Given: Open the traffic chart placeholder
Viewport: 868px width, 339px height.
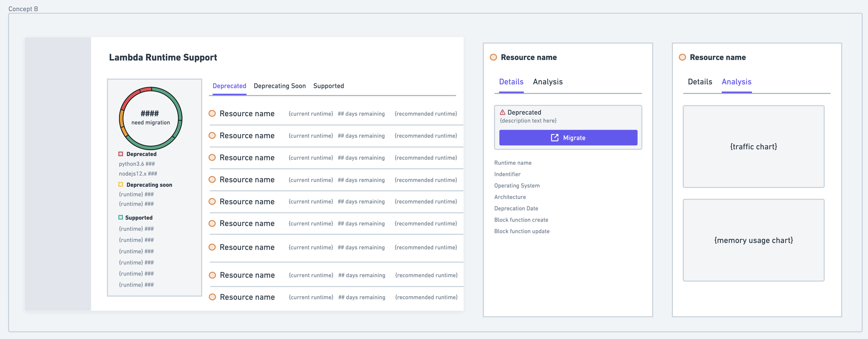Looking at the screenshot, I should (x=753, y=147).
